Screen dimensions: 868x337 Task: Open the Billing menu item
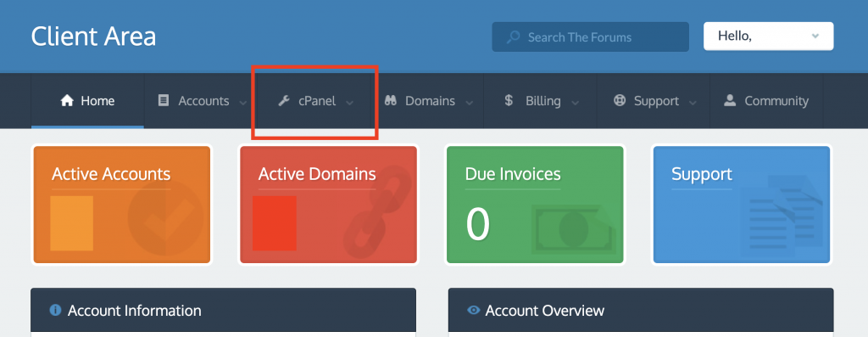click(x=541, y=101)
